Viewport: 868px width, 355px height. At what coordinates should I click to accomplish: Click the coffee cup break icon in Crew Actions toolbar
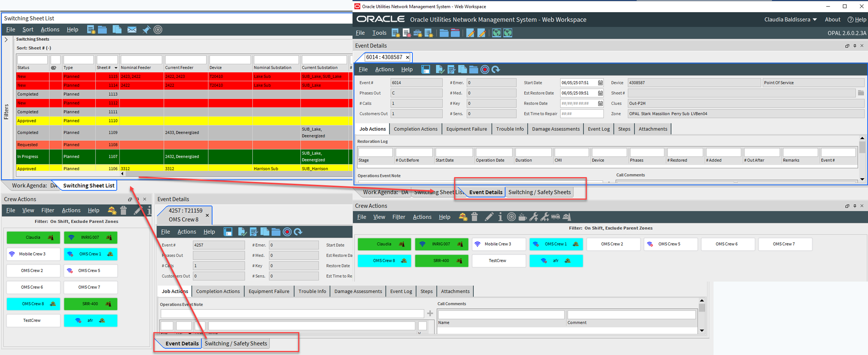pyautogui.click(x=522, y=217)
